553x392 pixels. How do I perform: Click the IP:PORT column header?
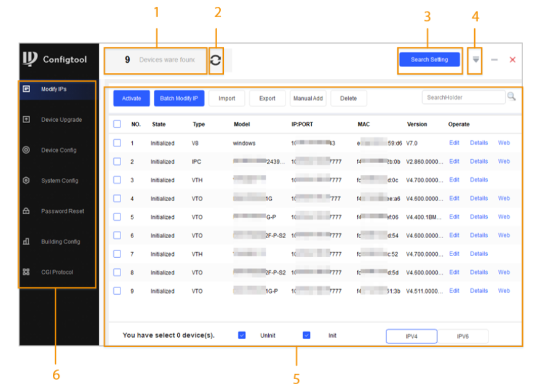(302, 124)
